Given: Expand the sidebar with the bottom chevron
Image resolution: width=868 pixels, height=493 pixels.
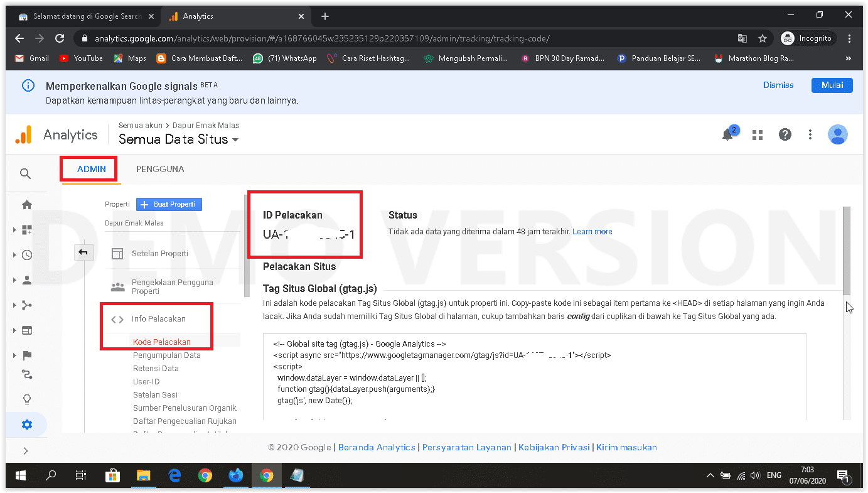Looking at the screenshot, I should tap(26, 450).
